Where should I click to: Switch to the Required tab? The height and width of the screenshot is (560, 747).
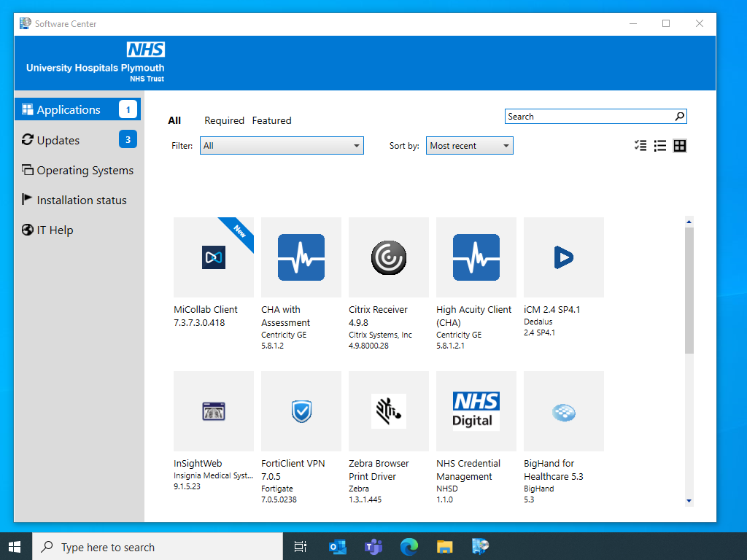(x=225, y=120)
